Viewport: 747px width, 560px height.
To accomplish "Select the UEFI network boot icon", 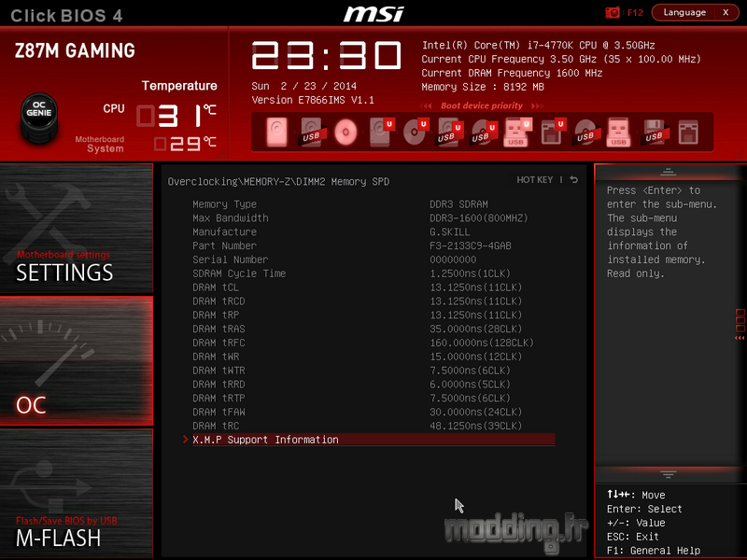I will pos(553,132).
